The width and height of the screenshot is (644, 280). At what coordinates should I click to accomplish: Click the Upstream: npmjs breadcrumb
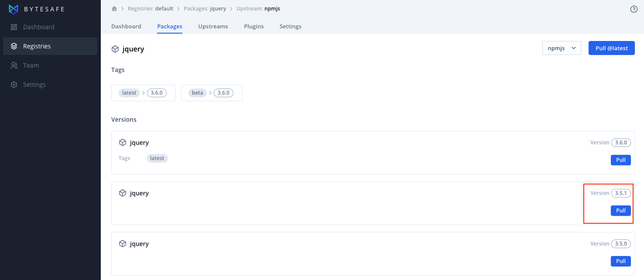pyautogui.click(x=258, y=9)
